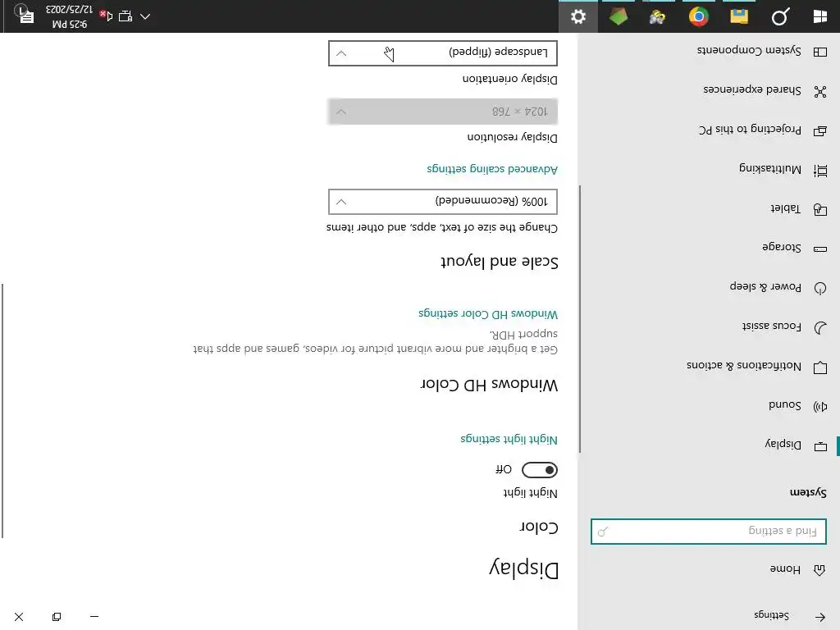Click inside the Find a setting field
This screenshot has width=840, height=630.
click(x=708, y=532)
